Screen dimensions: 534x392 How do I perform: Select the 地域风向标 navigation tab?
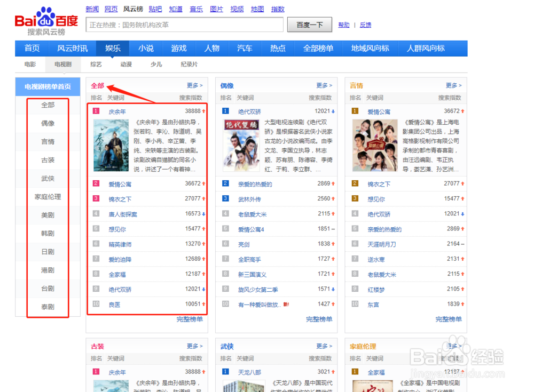coord(370,49)
